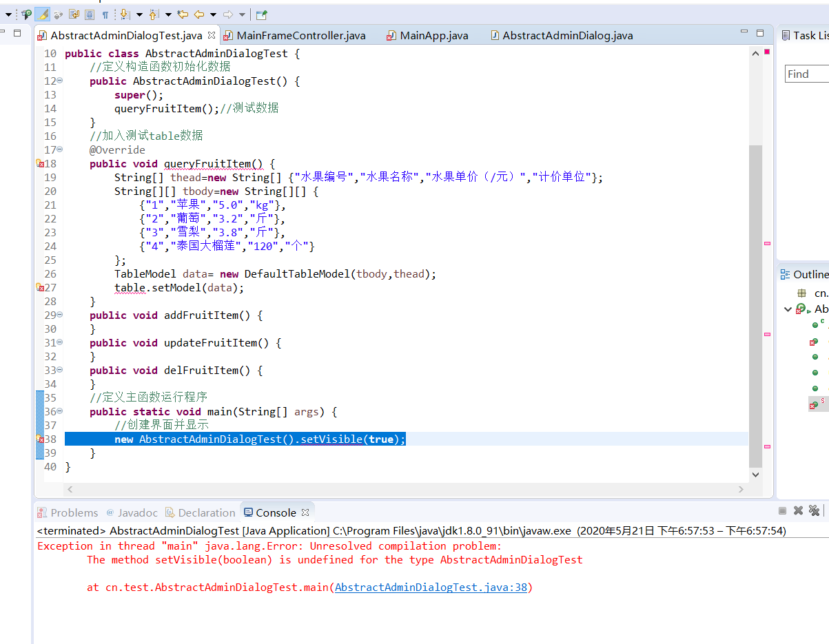Open leftmost toolbar dropdown arrow
The height and width of the screenshot is (644, 829).
click(x=10, y=14)
